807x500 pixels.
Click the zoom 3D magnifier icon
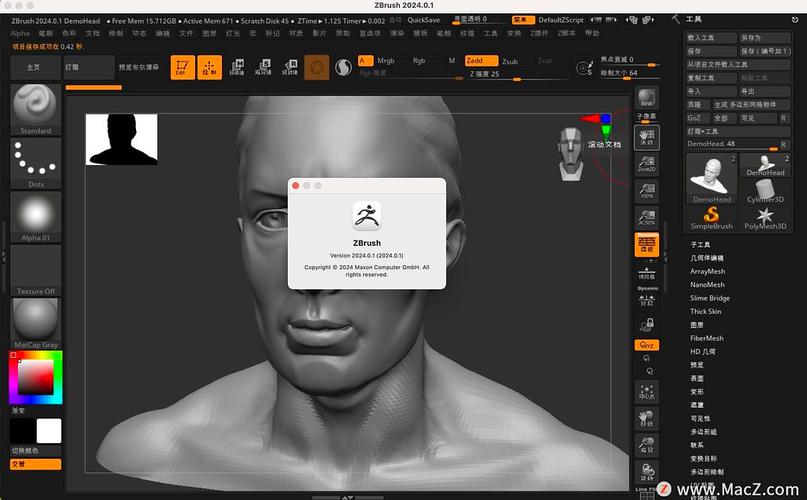[646, 445]
